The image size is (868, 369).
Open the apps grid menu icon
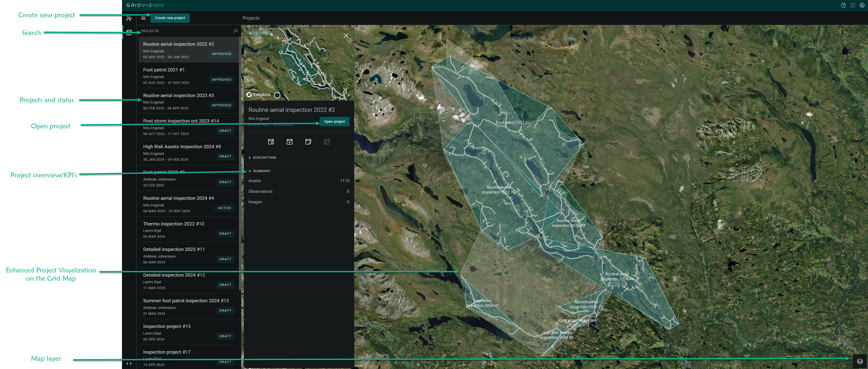pos(852,5)
